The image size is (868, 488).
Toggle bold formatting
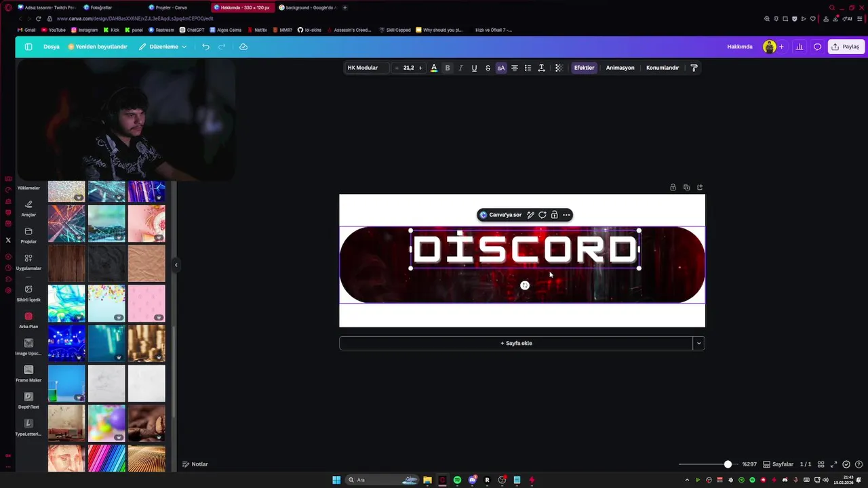coord(448,68)
